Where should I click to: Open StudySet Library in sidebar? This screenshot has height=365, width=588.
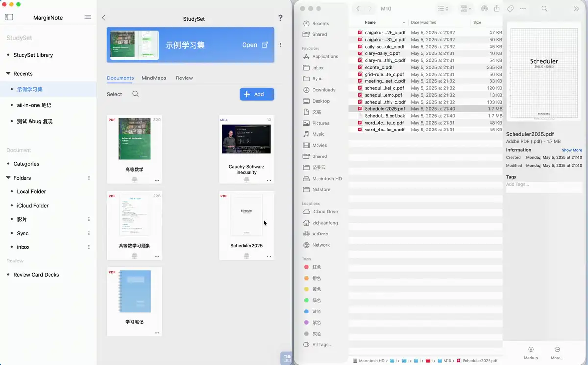click(x=33, y=55)
